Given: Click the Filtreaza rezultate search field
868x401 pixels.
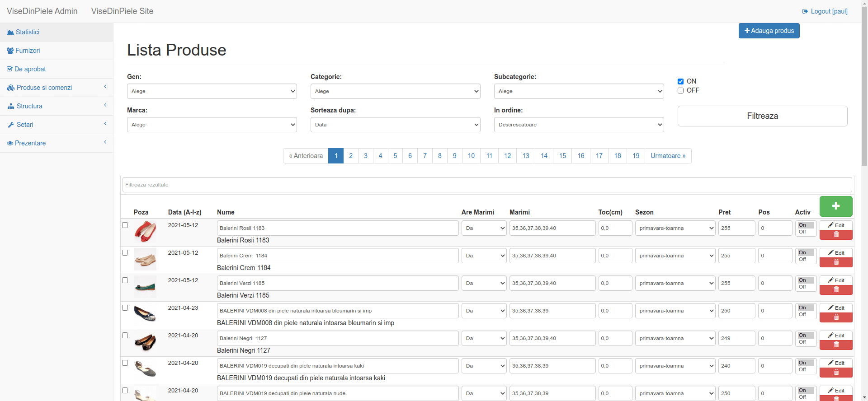Looking at the screenshot, I should [487, 185].
